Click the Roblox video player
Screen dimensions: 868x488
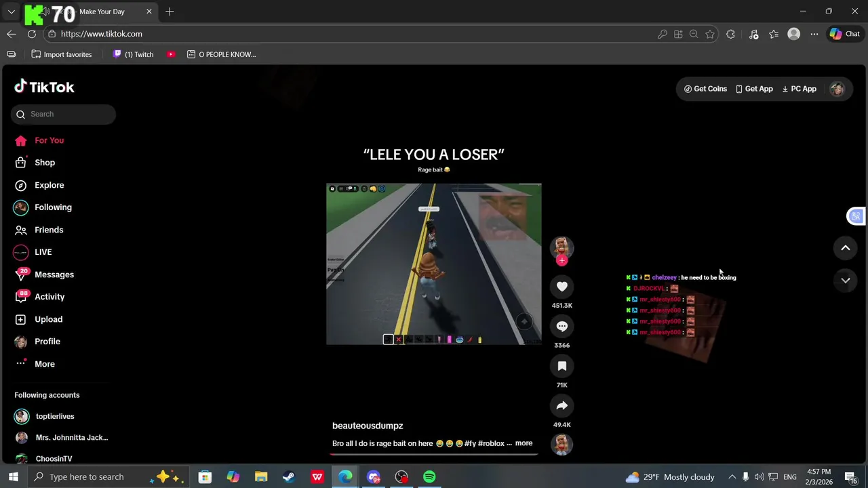click(433, 264)
